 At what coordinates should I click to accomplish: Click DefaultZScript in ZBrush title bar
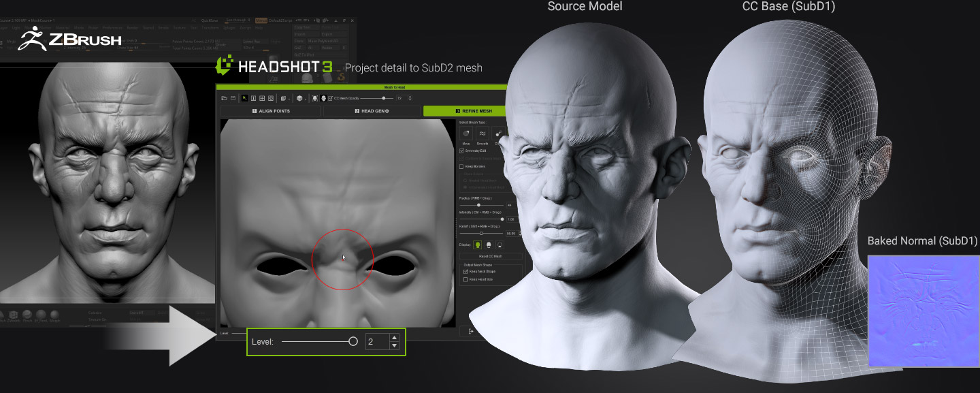click(x=280, y=20)
